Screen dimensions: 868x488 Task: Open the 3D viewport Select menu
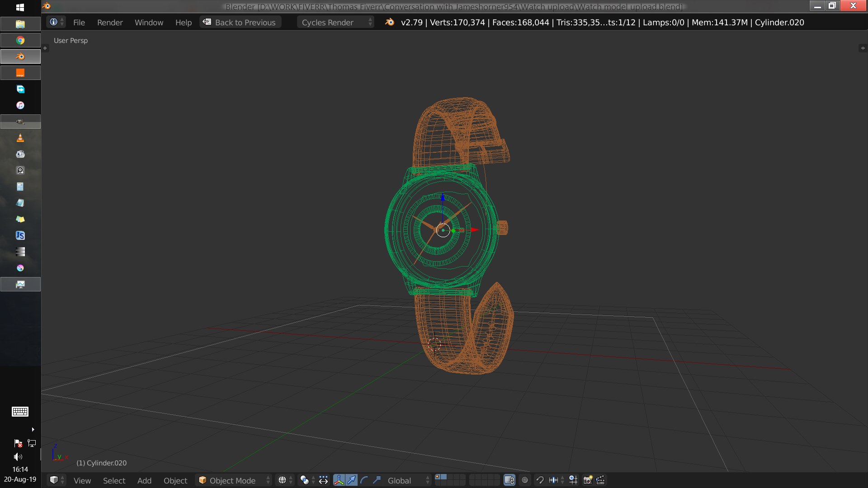pos(114,480)
